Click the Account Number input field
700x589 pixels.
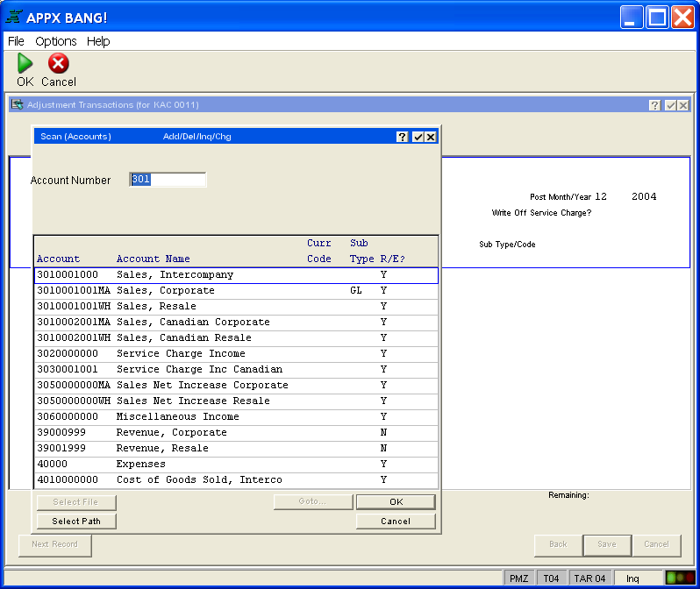[168, 180]
